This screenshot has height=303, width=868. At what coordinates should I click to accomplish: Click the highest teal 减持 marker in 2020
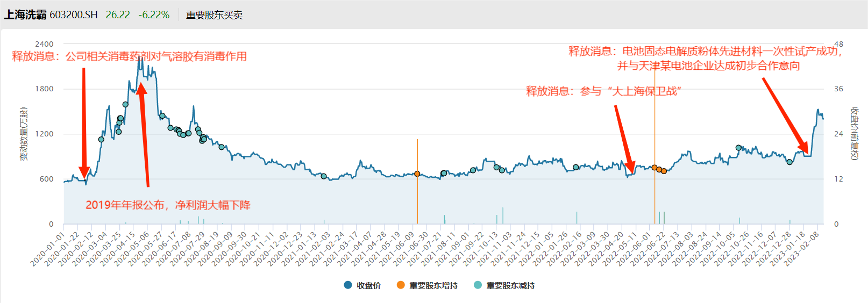125,105
